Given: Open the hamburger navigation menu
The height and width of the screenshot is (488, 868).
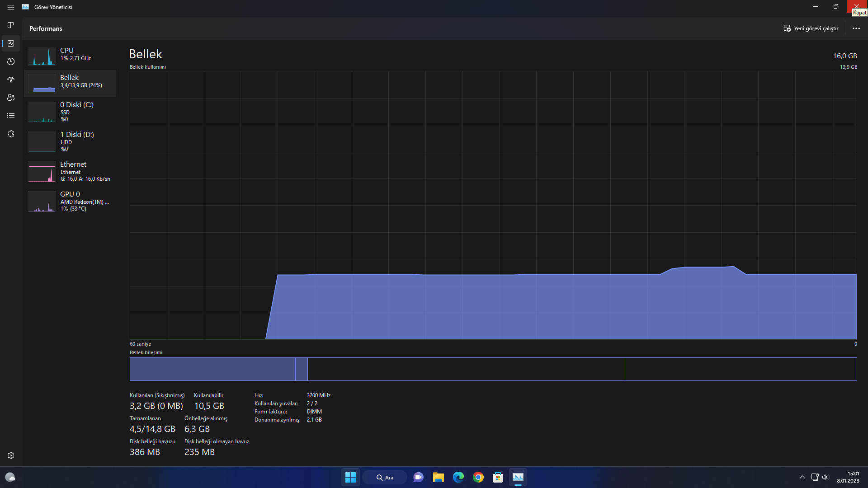Looking at the screenshot, I should [x=11, y=7].
